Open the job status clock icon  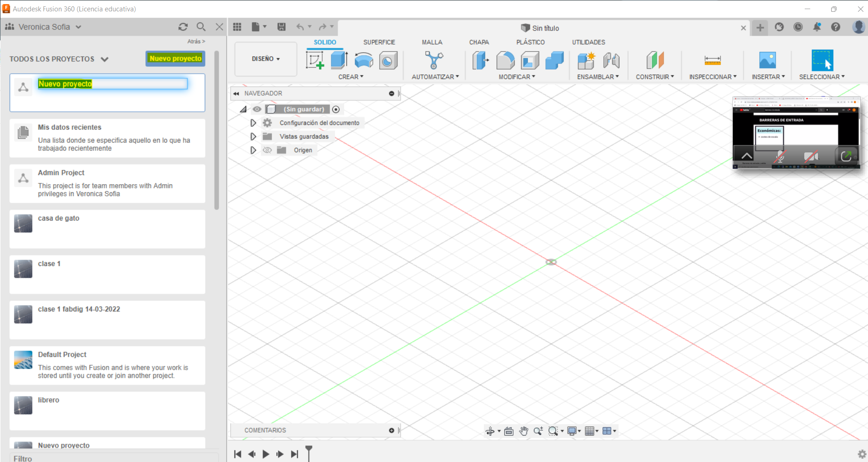(798, 27)
